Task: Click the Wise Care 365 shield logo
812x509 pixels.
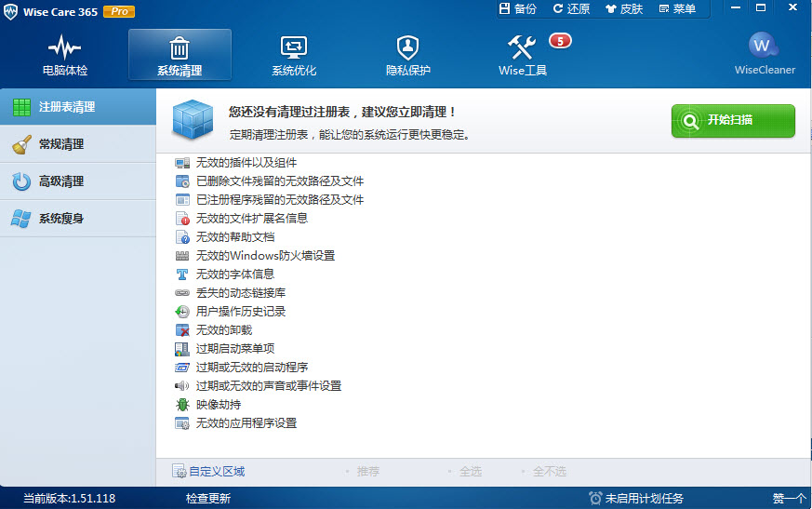Action: pos(10,11)
